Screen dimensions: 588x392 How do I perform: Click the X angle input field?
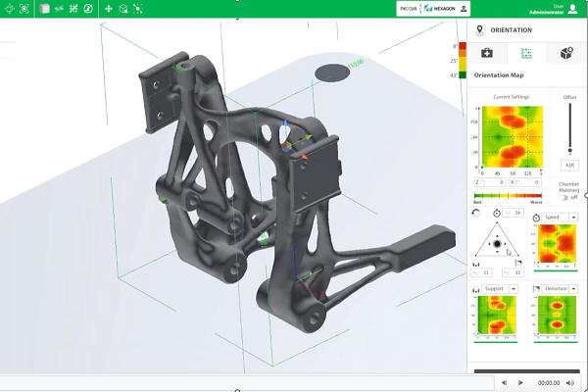(x=525, y=182)
